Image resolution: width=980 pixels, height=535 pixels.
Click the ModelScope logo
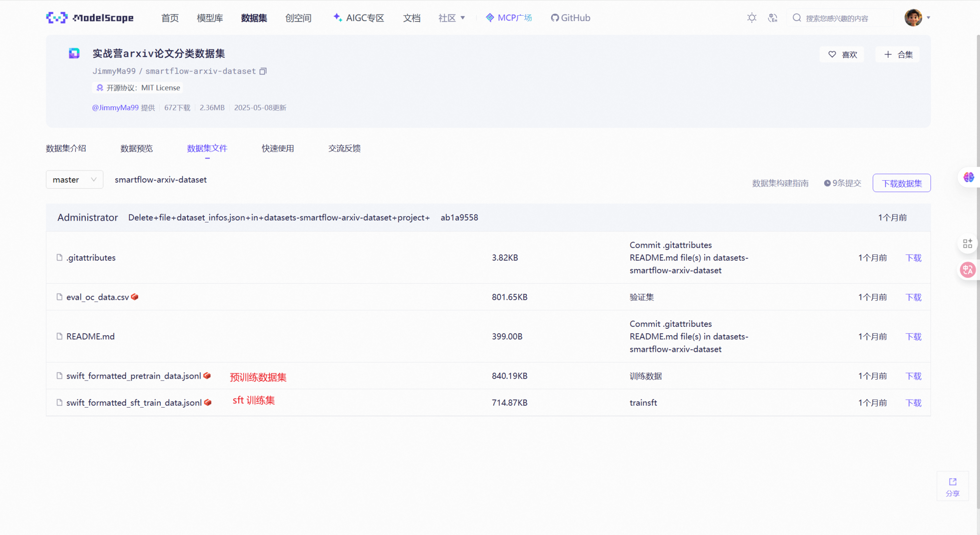(90, 18)
